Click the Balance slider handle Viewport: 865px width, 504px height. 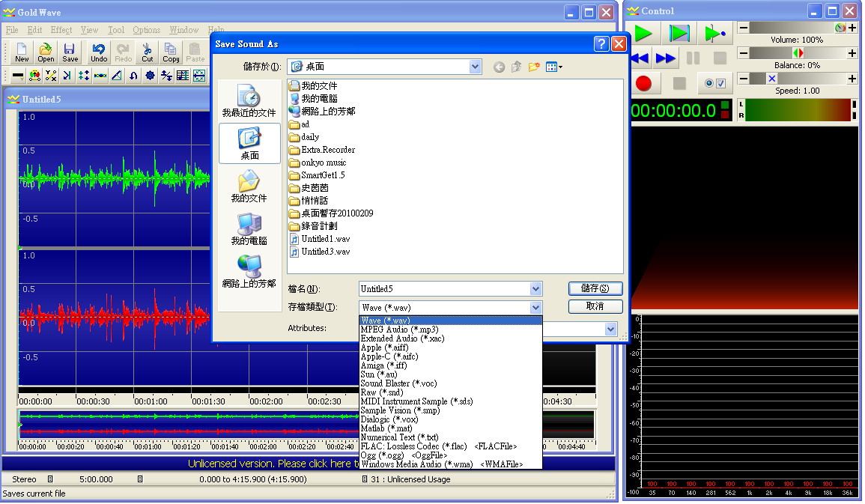click(798, 53)
